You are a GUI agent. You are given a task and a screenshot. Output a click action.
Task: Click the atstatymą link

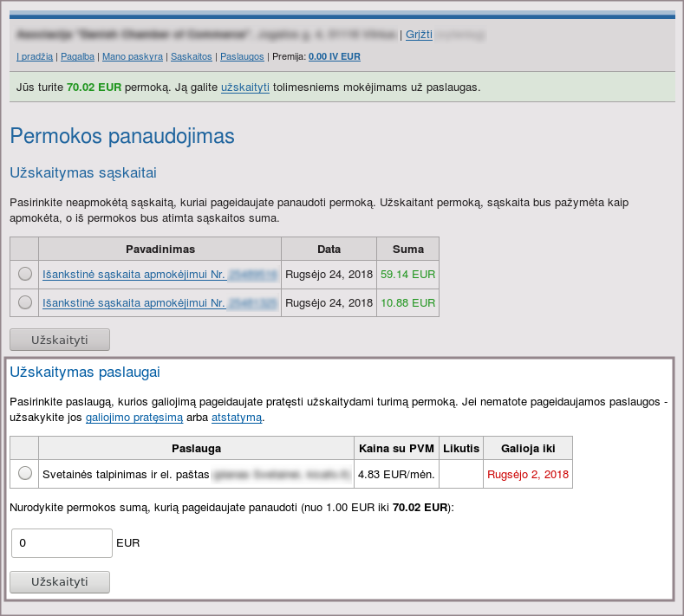coord(237,418)
